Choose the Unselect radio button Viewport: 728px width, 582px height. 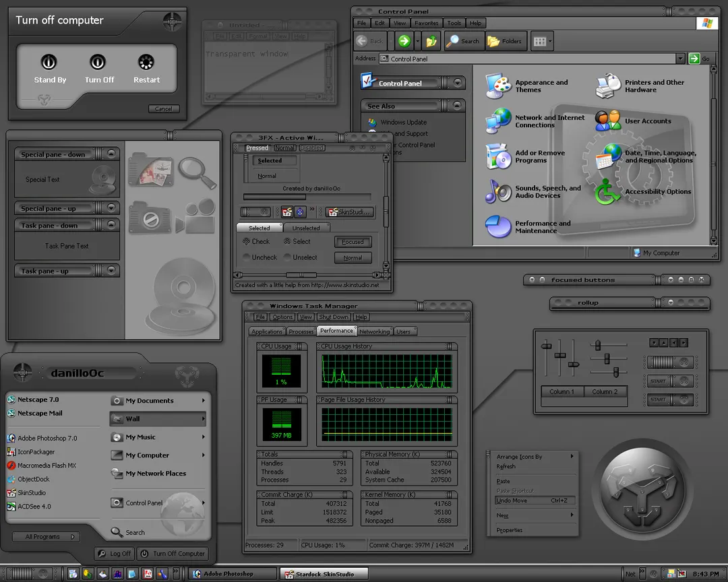(x=287, y=257)
